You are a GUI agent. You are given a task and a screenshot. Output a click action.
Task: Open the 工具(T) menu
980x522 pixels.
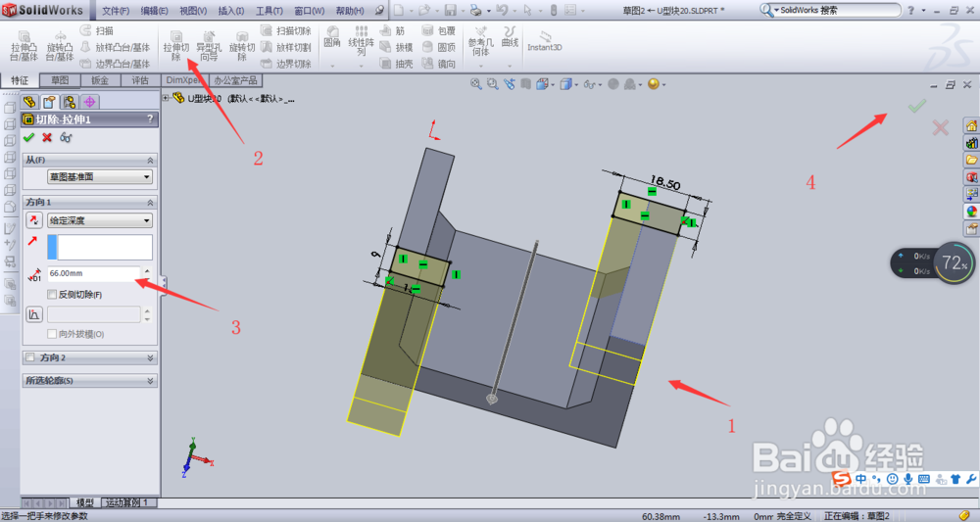(269, 11)
